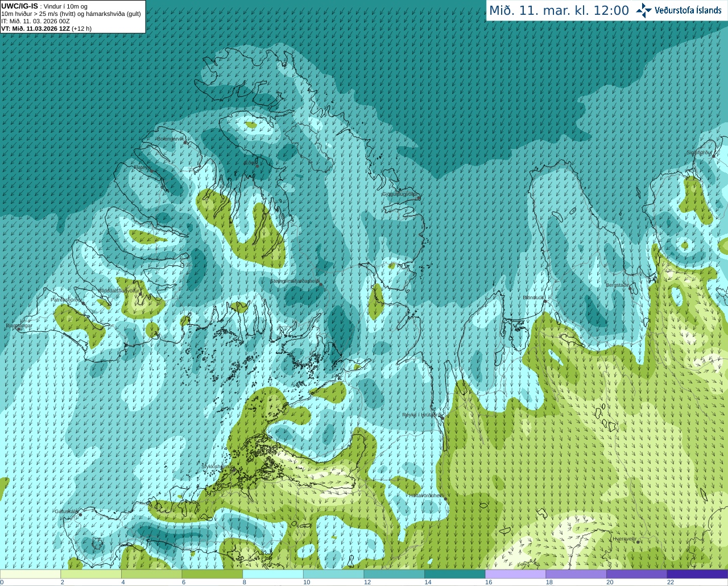
Task: Click the legend value '22'
Action: tap(671, 582)
